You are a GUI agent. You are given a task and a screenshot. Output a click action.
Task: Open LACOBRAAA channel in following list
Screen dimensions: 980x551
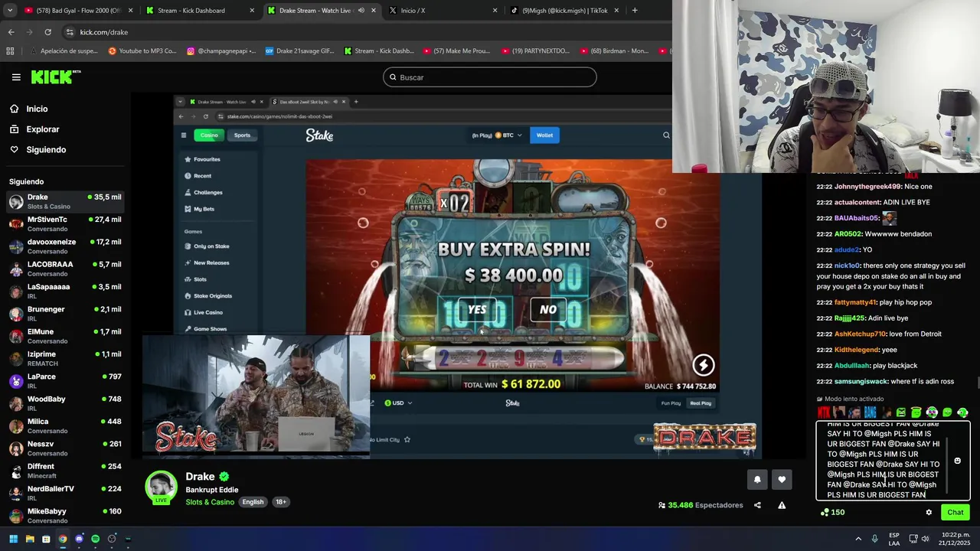pos(65,269)
